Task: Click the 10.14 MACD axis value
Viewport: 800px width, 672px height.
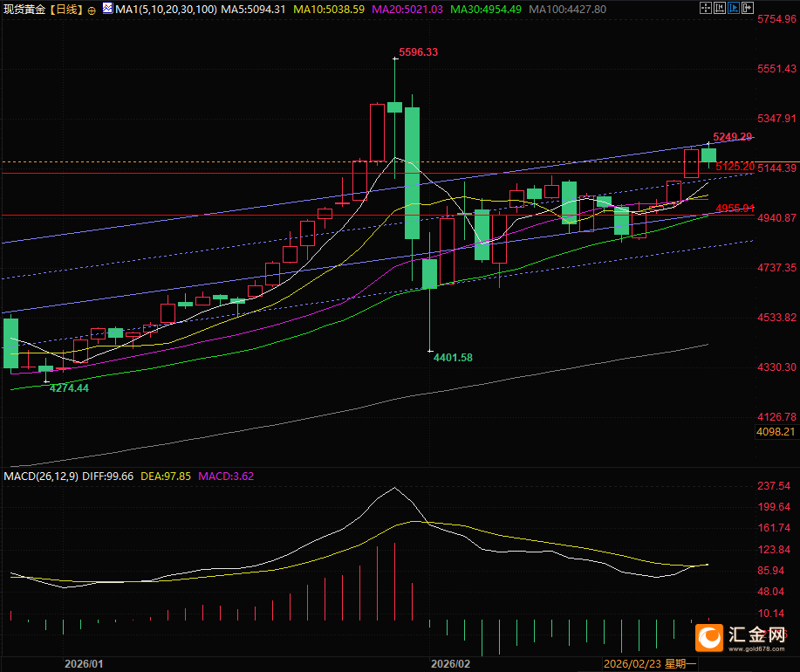Action: tap(771, 614)
